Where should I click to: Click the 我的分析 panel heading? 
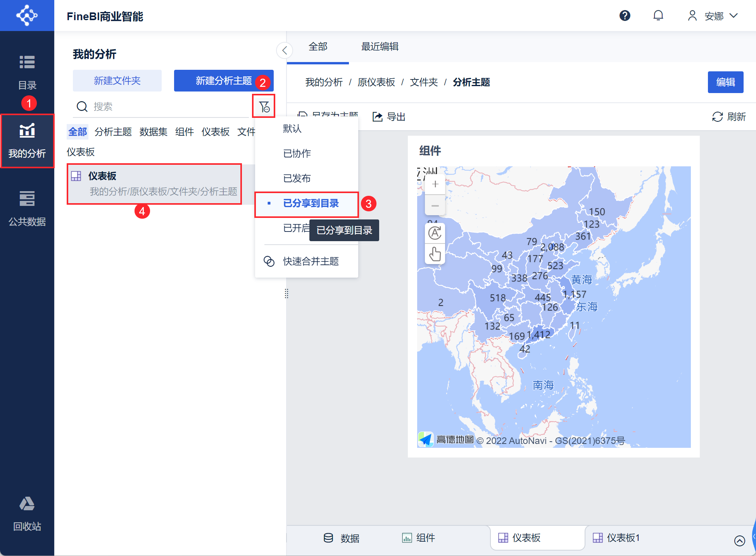pos(95,54)
